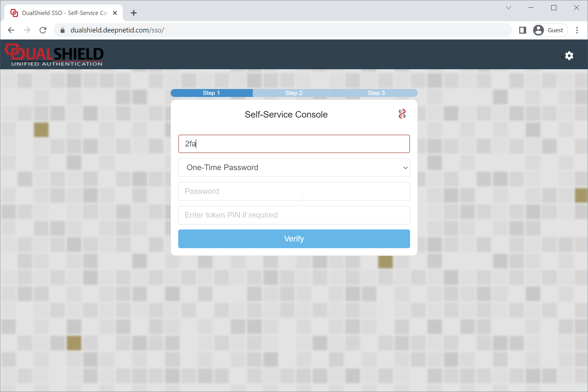The height and width of the screenshot is (392, 588).
Task: Click the red DNA icon in console card
Action: point(402,114)
